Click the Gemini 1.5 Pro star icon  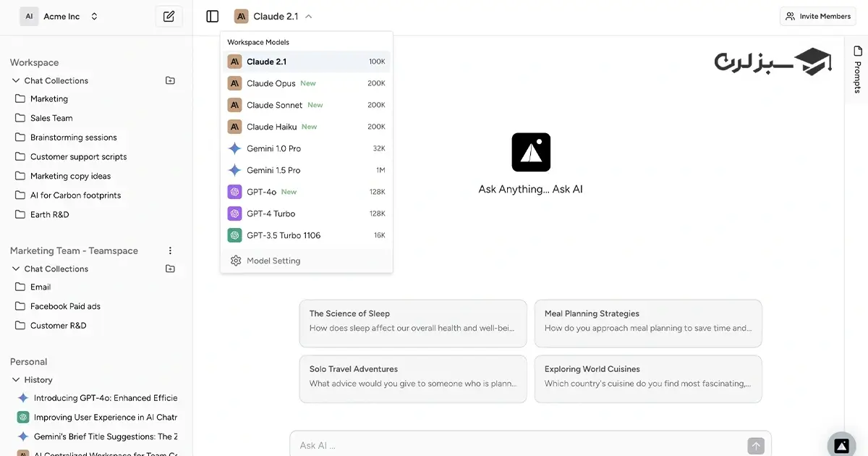[x=234, y=170]
